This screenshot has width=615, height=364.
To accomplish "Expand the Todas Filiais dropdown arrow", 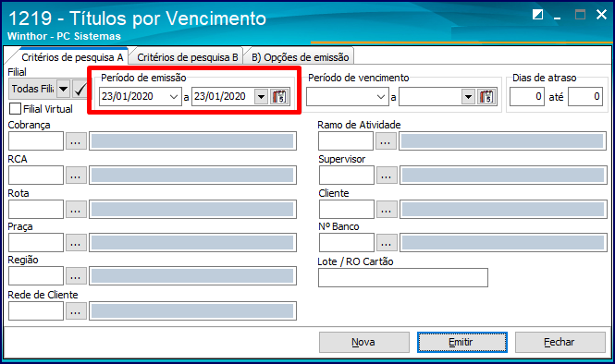I will pyautogui.click(x=64, y=89).
